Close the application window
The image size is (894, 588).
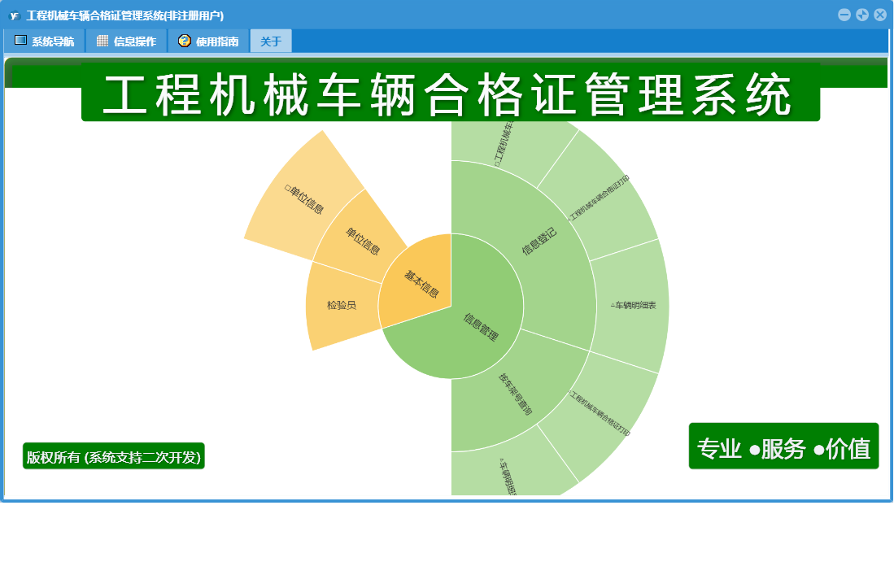pyautogui.click(x=880, y=15)
